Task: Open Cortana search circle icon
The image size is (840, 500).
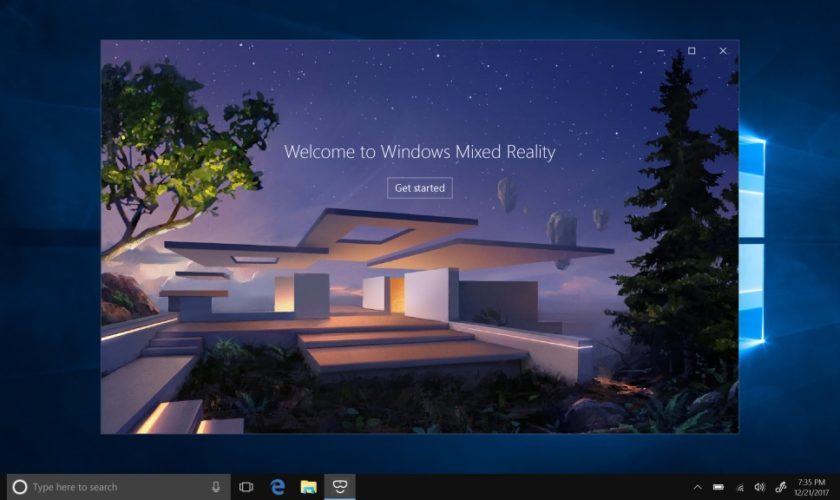Action: [x=20, y=487]
